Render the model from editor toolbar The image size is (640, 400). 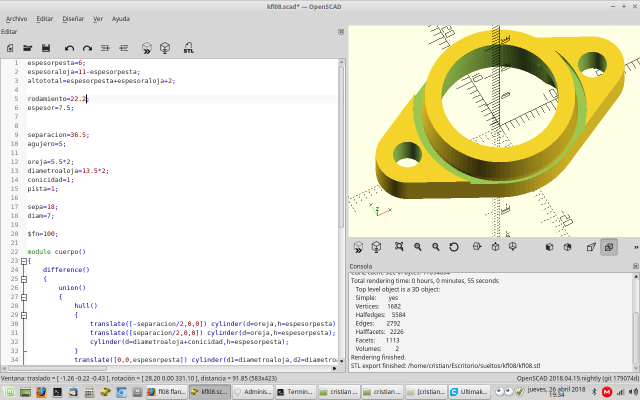click(165, 48)
